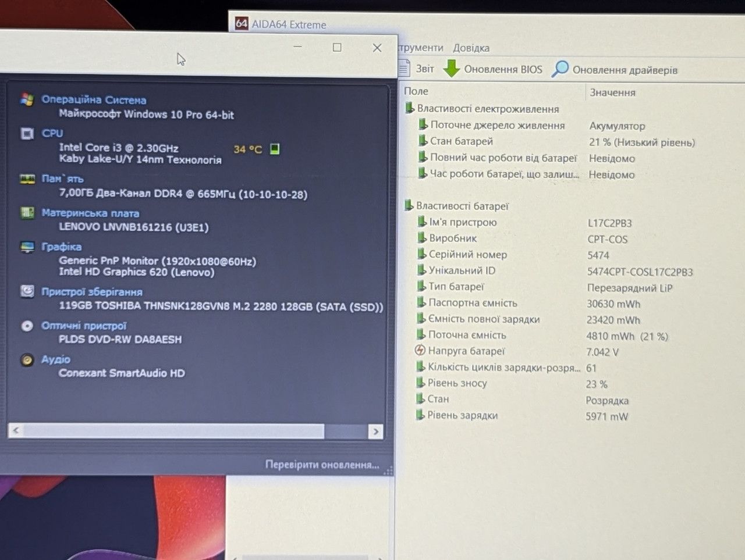745x560 pixels.
Task: Click the Поле column header
Action: 416,91
